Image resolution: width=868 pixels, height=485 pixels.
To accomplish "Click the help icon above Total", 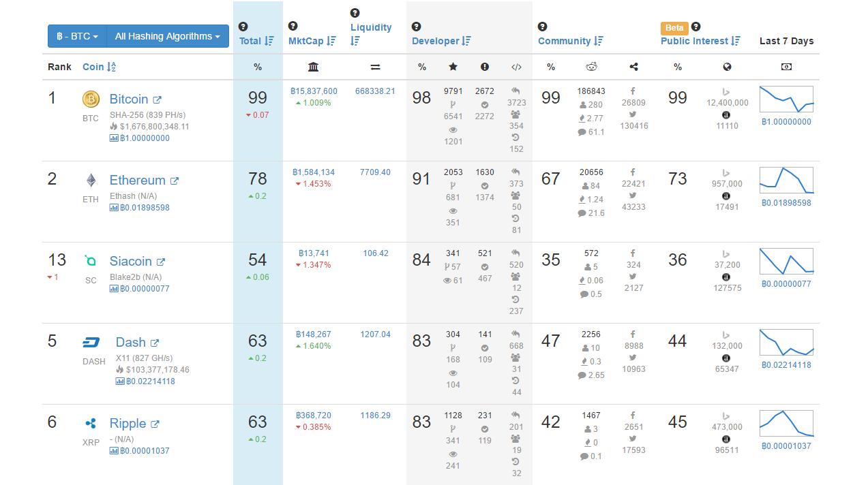I will 243,27.
